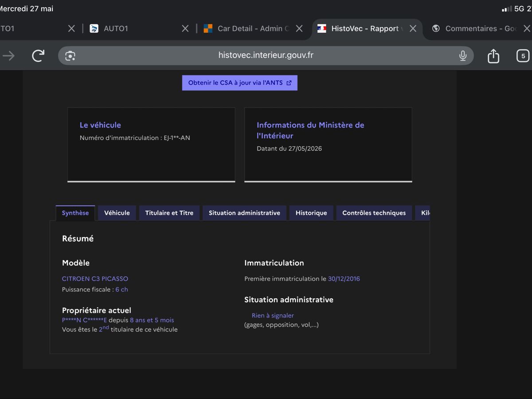Open the Titulaire et Titre tab

[169, 213]
